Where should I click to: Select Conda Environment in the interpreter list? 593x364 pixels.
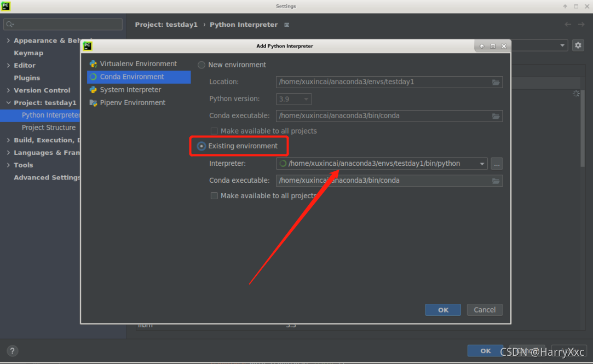point(139,77)
